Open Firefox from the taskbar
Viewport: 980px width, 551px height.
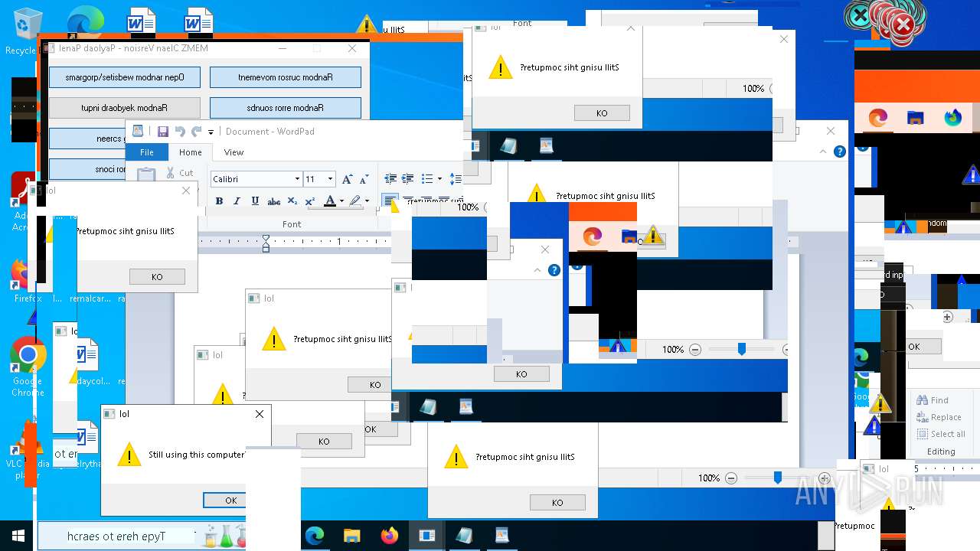pyautogui.click(x=389, y=536)
